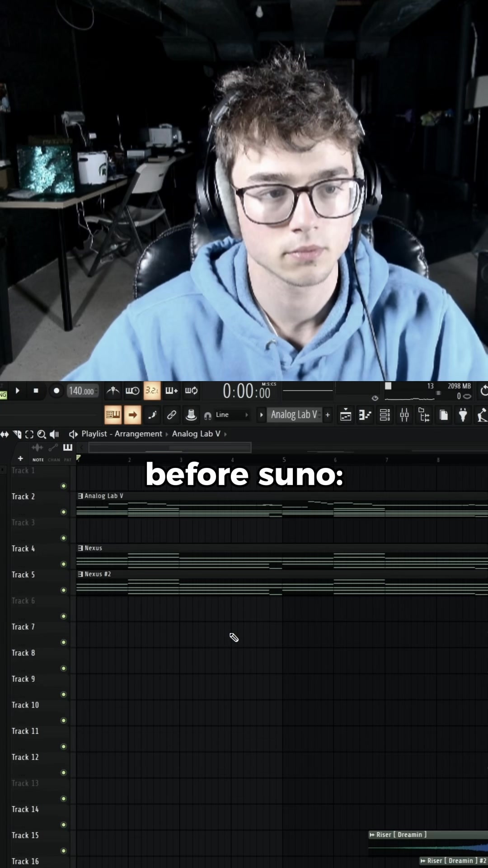Open the Channel rack view icon
Screen dimensions: 488x868
point(385,415)
